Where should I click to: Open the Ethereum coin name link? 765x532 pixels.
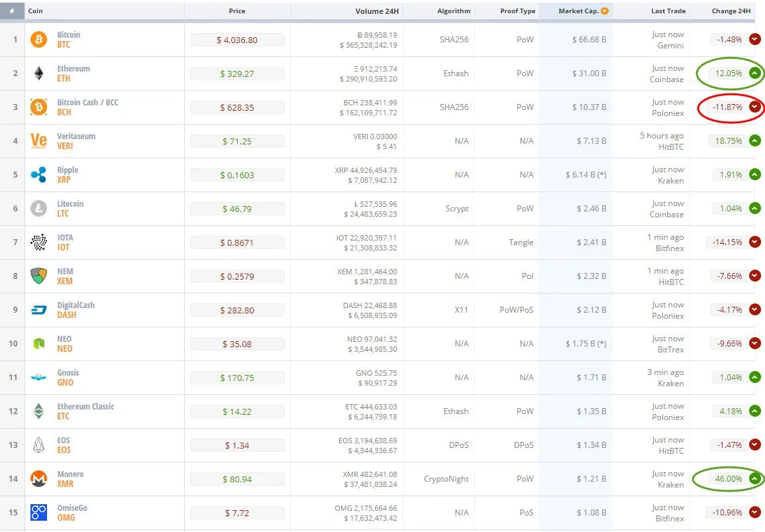coord(74,68)
